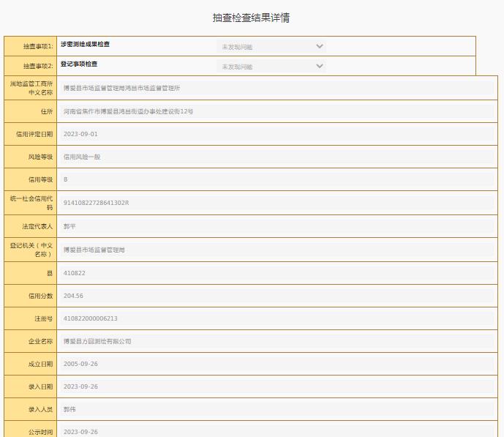Click the 住所 address input field
This screenshot has height=437, width=504.
click(x=277, y=111)
